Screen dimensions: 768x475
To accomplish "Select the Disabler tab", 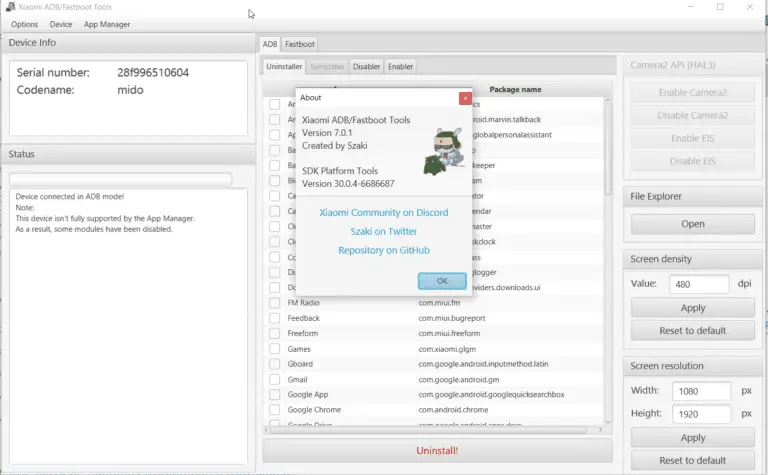I will point(366,67).
